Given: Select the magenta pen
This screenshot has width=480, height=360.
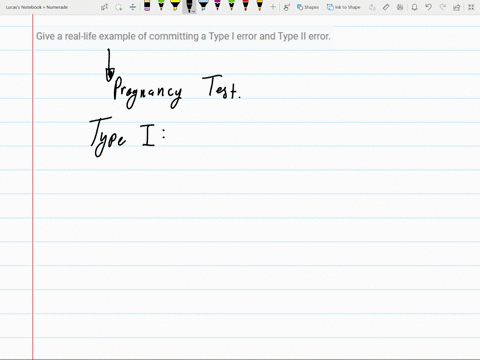Looking at the screenshot, I should [217, 6].
